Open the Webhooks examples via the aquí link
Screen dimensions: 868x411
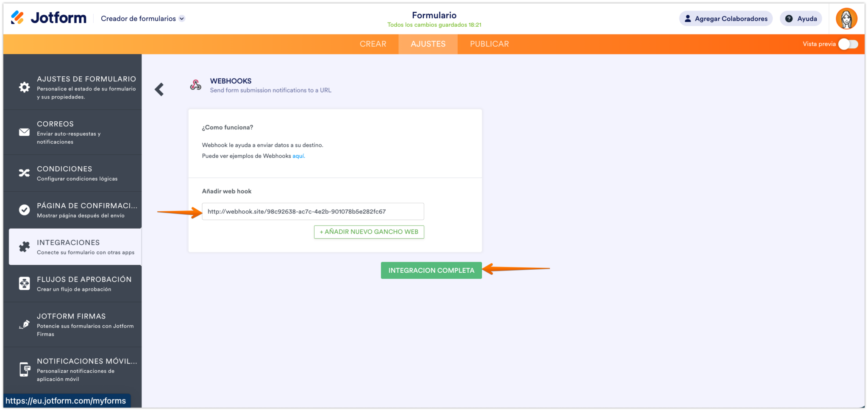coord(299,156)
